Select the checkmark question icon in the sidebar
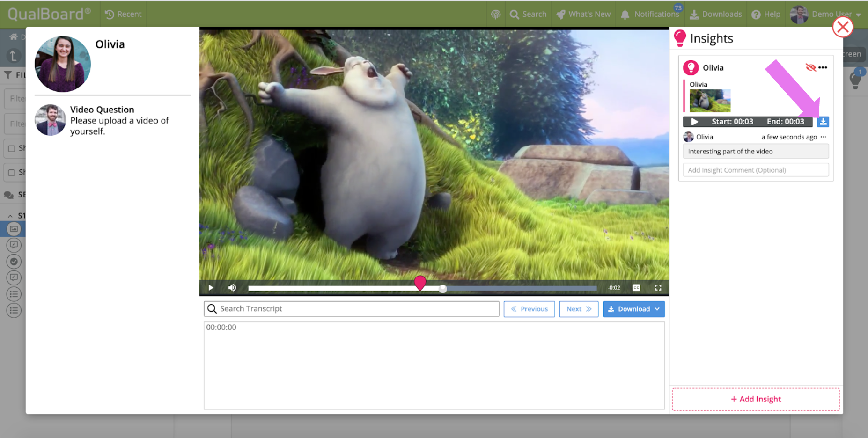Screen dimensions: 868x438 click(x=14, y=262)
